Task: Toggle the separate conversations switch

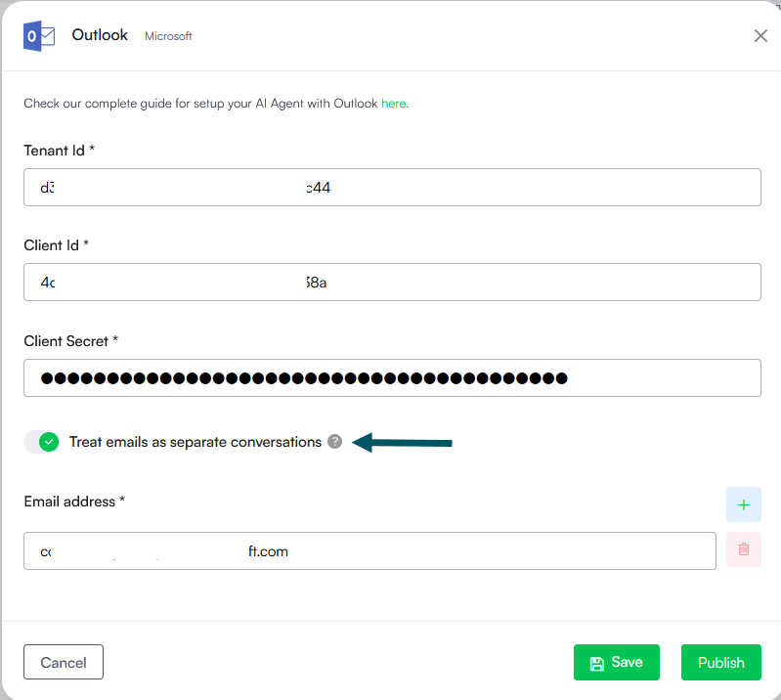Action: [x=43, y=442]
